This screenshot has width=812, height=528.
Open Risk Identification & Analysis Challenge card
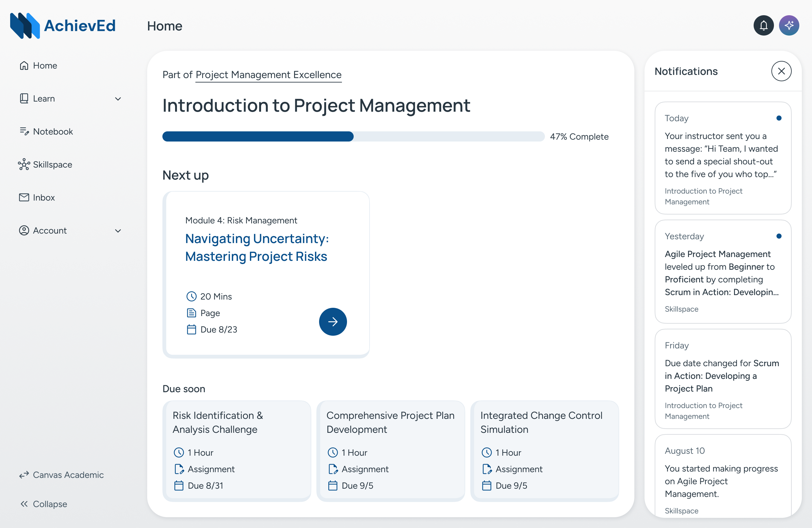(236, 450)
